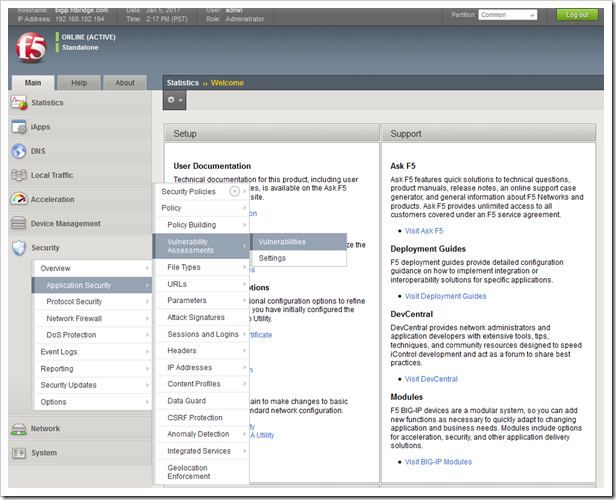Select Vulnerabilities from the submenu
Screen dimensions: 616x500
click(282, 242)
